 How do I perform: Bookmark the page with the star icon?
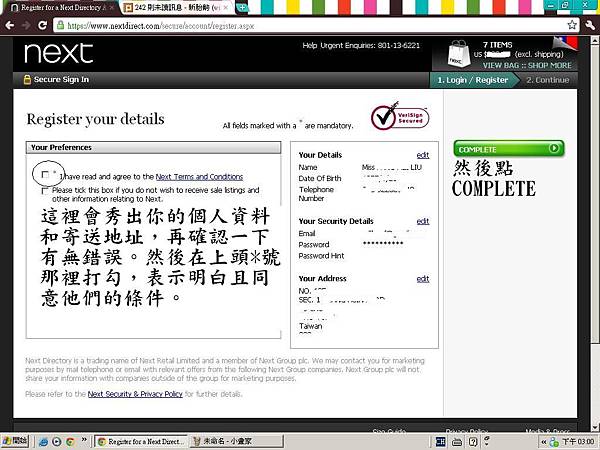[572, 25]
